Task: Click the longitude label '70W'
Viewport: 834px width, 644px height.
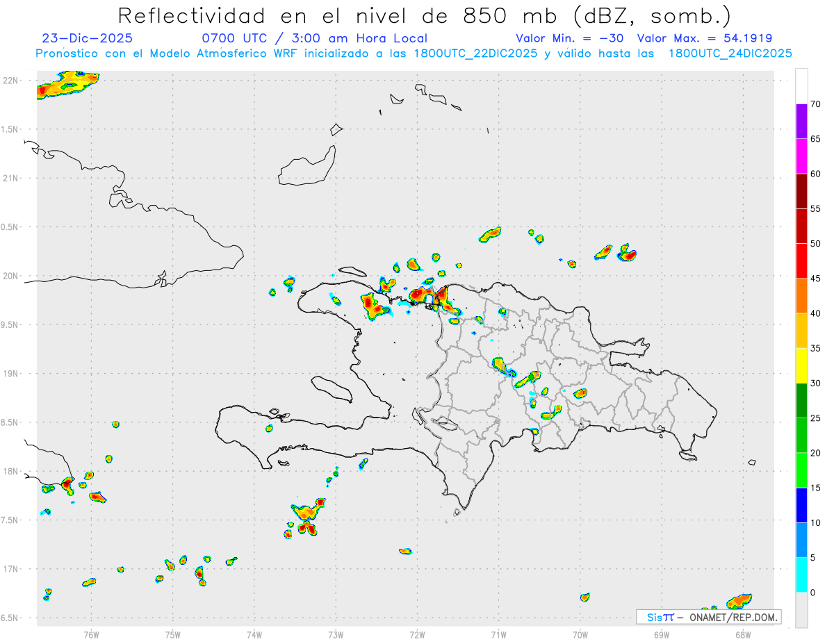Action: pos(580,634)
